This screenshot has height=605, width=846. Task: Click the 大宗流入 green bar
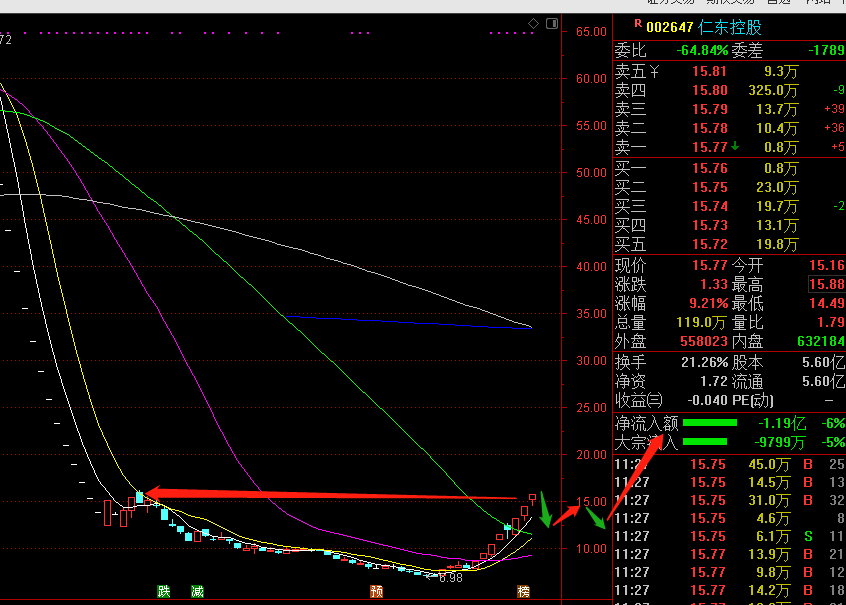(x=705, y=441)
